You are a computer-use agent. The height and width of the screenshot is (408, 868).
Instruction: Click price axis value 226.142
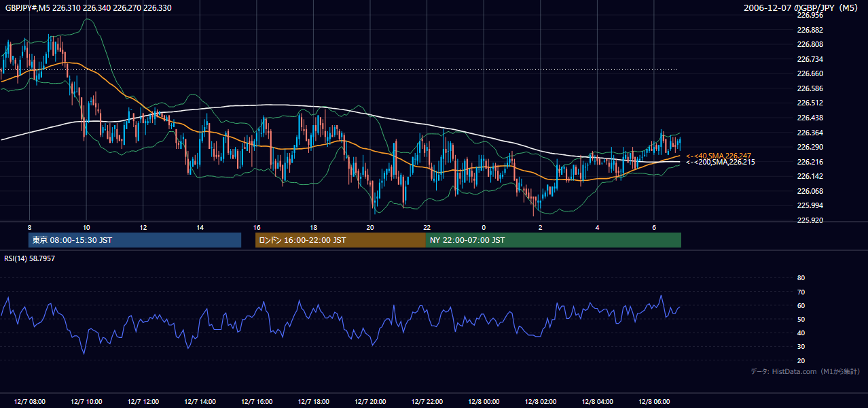click(810, 176)
